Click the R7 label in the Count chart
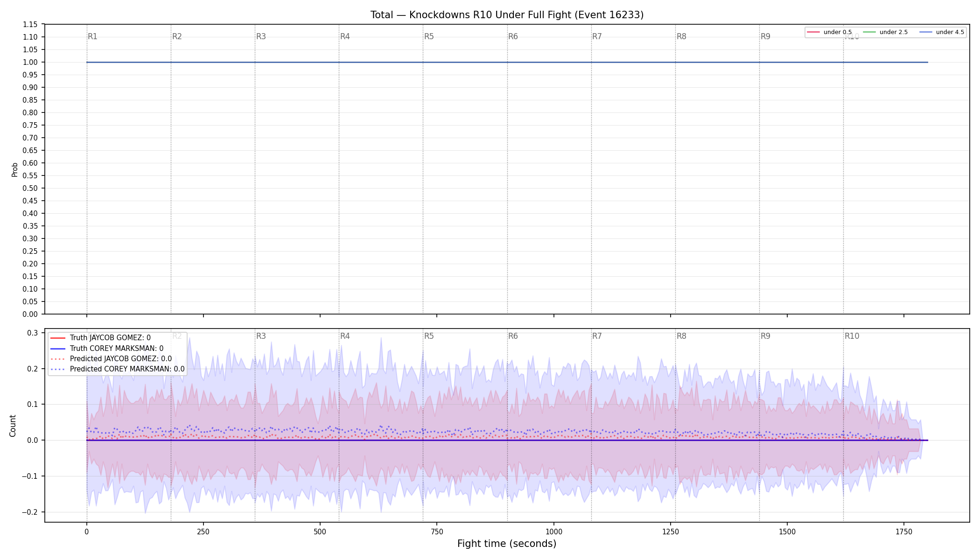Viewport: 980px width, 560px height. pyautogui.click(x=597, y=336)
